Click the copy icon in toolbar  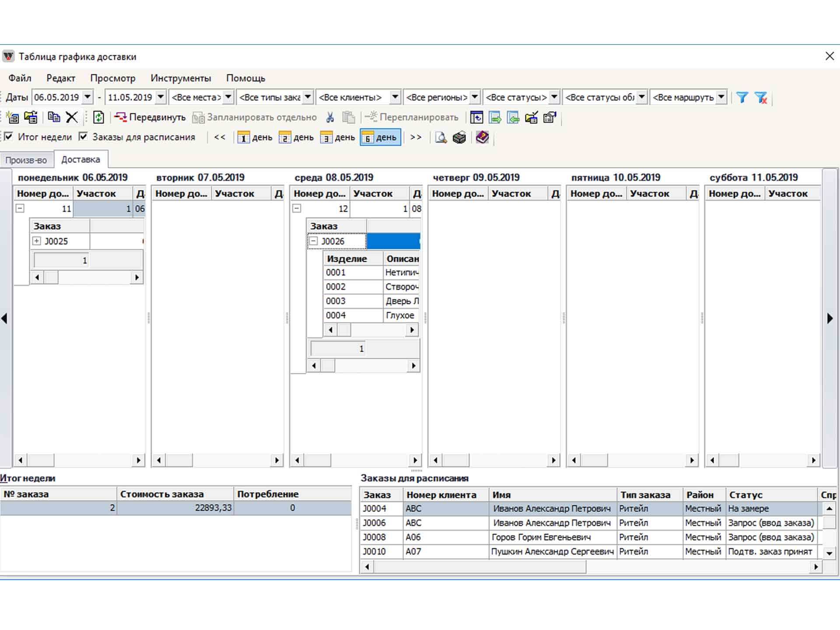coord(54,117)
